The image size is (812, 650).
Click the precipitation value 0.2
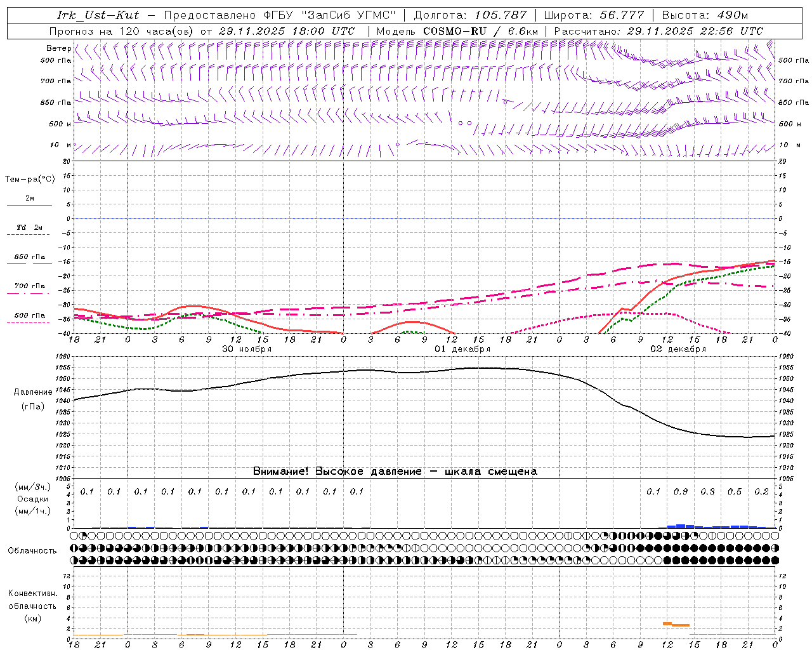click(x=761, y=491)
